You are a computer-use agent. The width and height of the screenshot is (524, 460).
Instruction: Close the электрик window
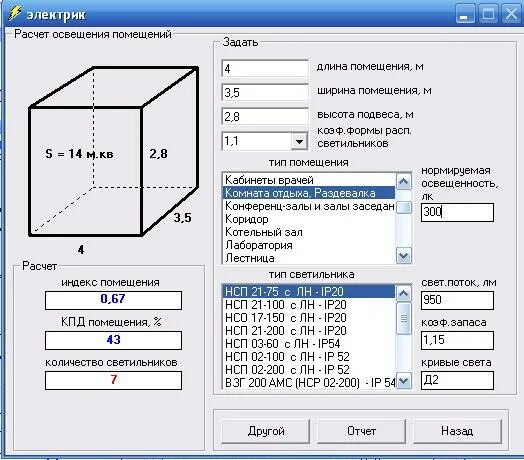tap(511, 14)
